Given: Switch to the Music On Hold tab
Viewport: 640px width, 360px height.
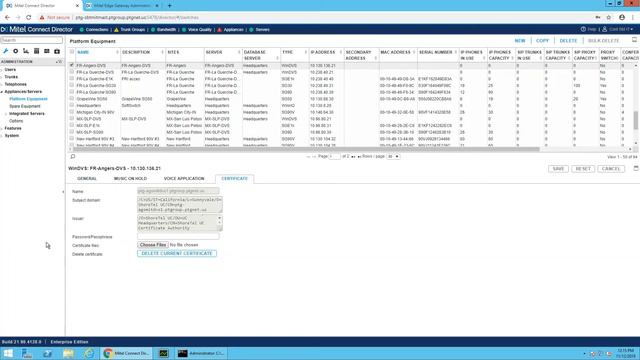Looking at the screenshot, I should tap(130, 179).
